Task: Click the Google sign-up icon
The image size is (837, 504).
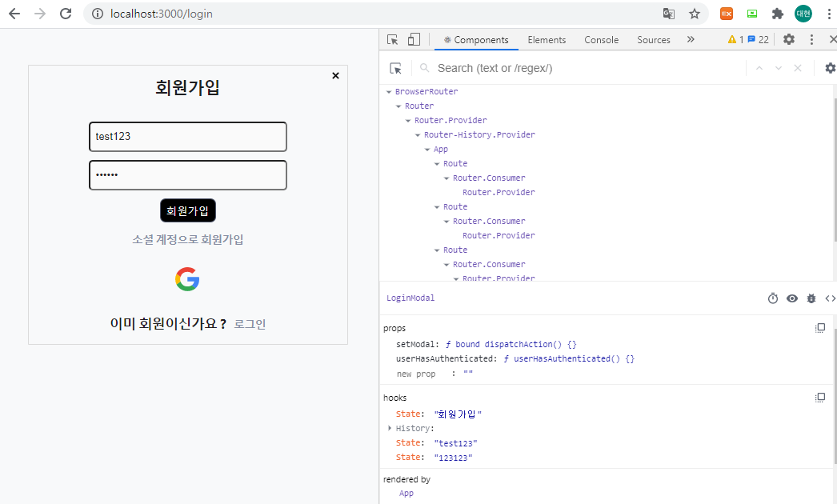Action: pos(187,279)
